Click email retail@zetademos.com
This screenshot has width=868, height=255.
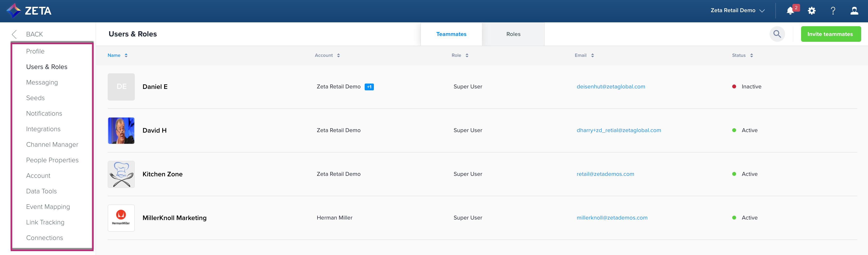click(x=605, y=174)
